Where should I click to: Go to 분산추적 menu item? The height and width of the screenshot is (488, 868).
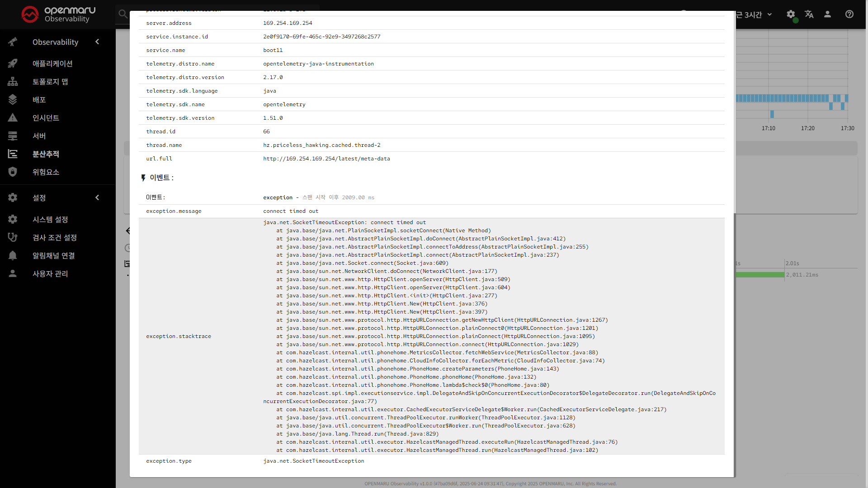[46, 154]
